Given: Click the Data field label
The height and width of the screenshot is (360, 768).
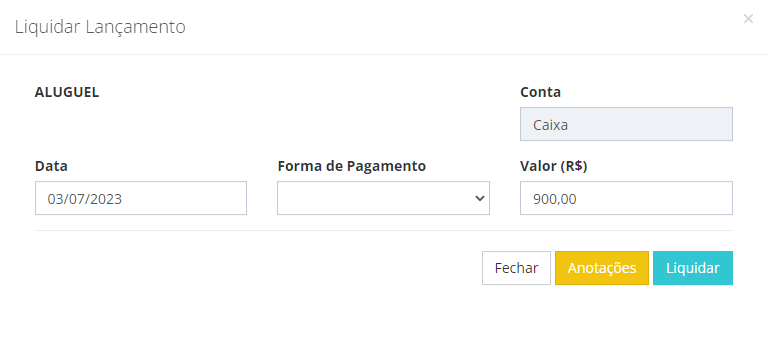Looking at the screenshot, I should pos(51,166).
